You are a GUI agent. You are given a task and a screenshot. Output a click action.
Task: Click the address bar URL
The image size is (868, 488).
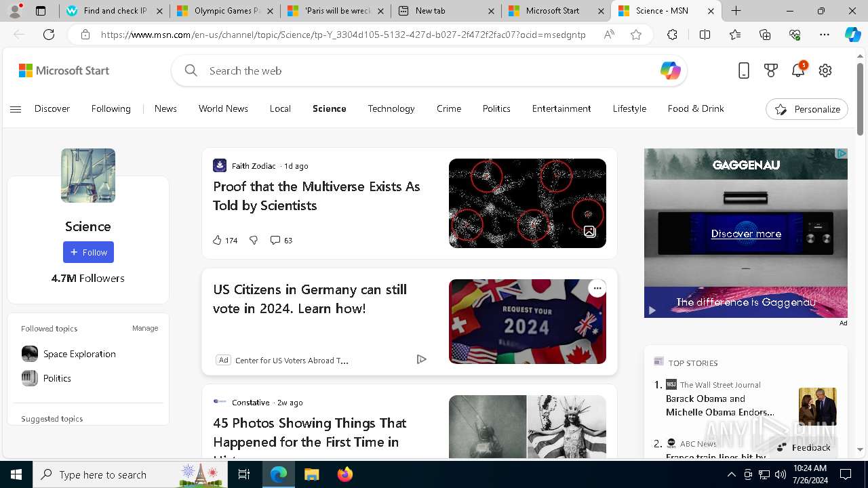(x=343, y=35)
